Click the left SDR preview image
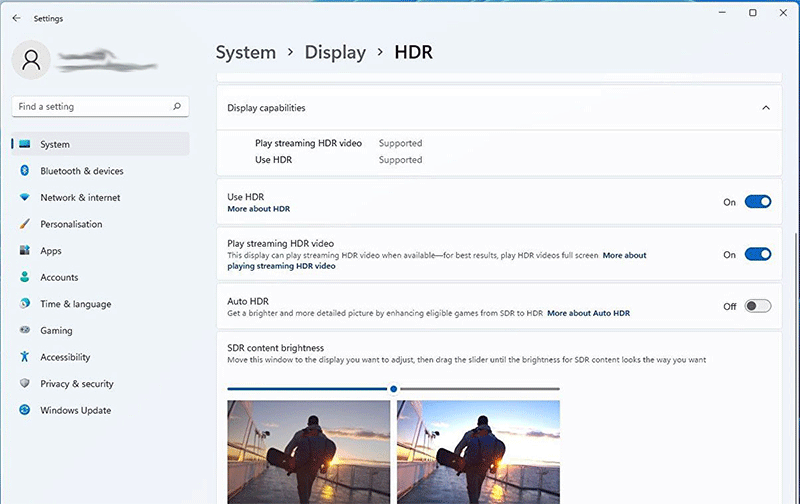Screen dimensions: 800x504 tap(309, 452)
